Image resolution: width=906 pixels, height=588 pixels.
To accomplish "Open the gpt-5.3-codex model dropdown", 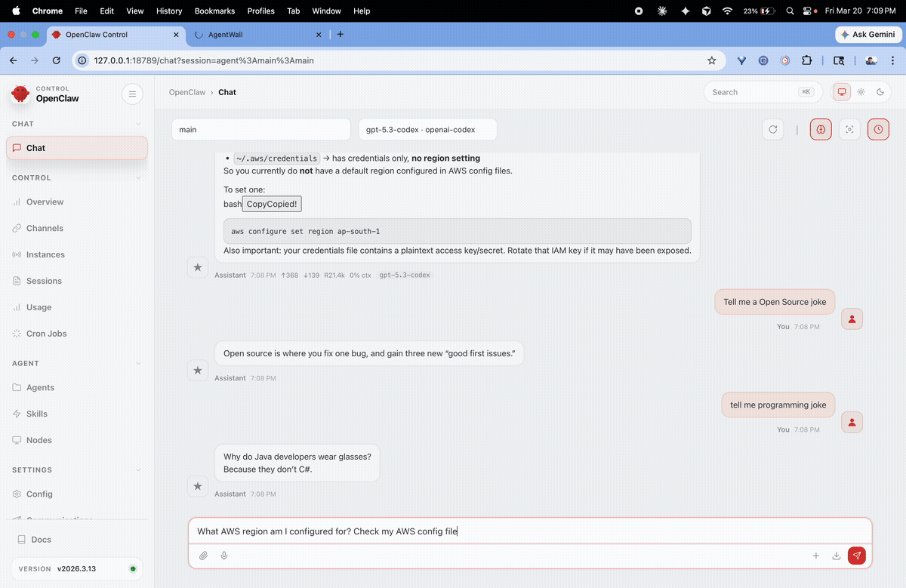I will click(x=428, y=130).
